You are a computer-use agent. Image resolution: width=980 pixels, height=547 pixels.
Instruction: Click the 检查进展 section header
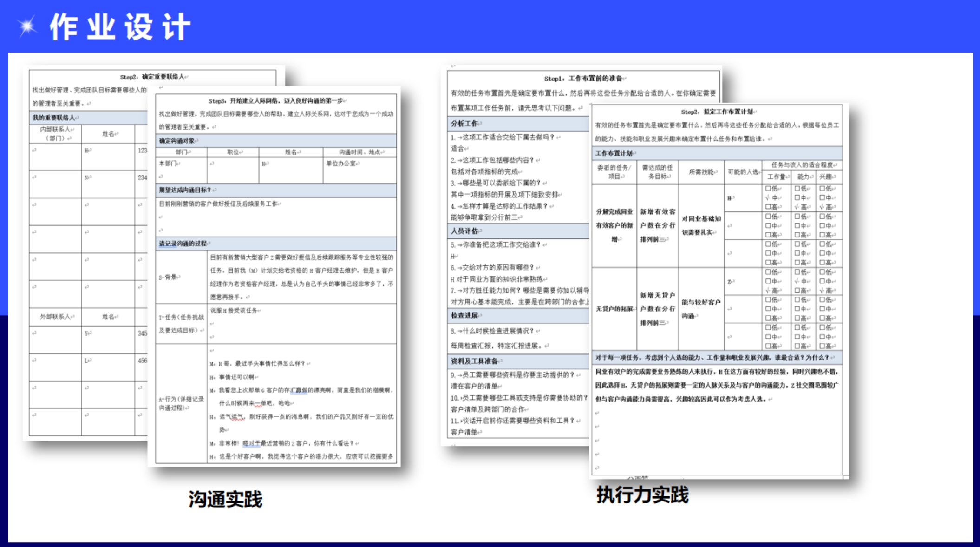(x=465, y=316)
